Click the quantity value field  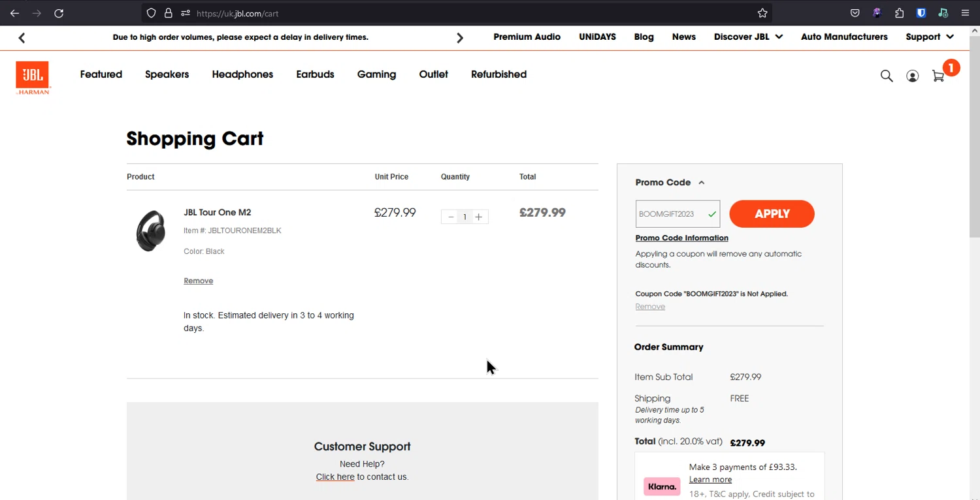click(465, 217)
